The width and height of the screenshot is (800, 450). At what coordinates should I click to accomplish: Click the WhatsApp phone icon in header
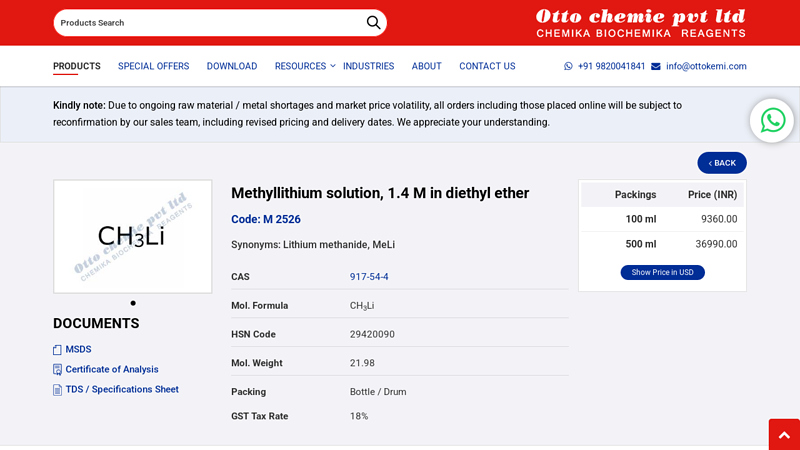[x=569, y=67]
